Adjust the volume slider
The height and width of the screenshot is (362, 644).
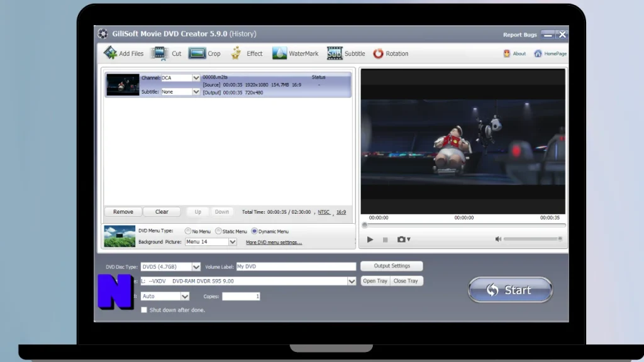pos(533,239)
